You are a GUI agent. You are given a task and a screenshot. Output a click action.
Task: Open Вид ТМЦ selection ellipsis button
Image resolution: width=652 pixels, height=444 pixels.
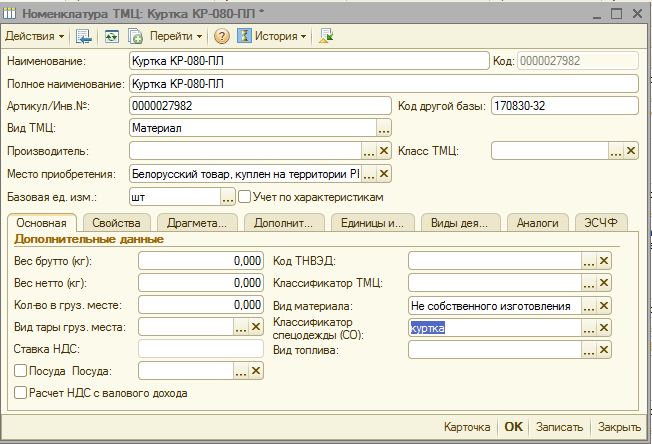tap(383, 128)
